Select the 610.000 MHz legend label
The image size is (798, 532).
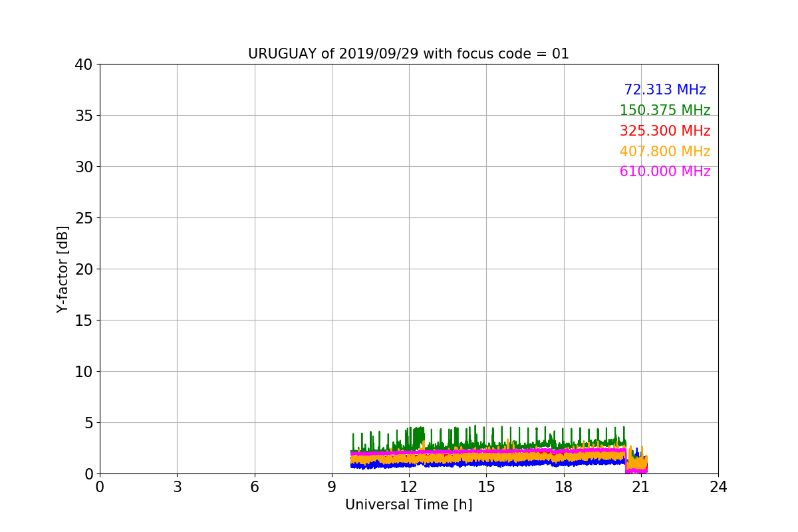(665, 172)
